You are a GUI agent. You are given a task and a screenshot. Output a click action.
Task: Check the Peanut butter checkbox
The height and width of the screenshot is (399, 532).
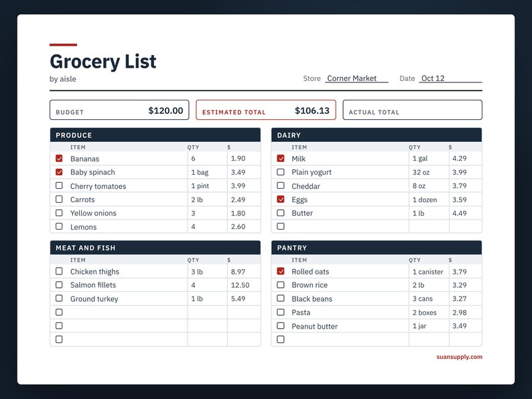click(x=281, y=325)
